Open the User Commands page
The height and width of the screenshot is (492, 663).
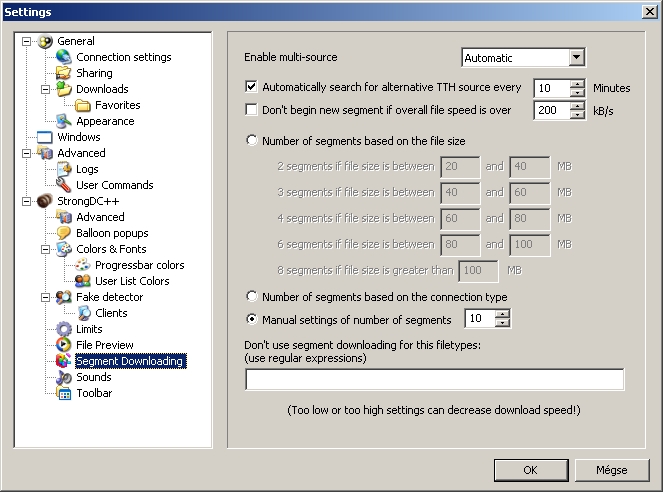click(114, 185)
